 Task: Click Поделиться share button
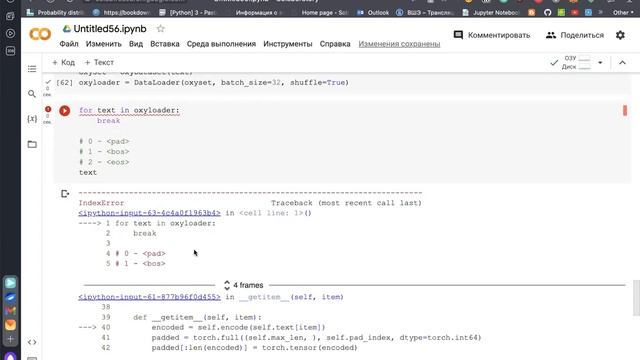(x=575, y=35)
